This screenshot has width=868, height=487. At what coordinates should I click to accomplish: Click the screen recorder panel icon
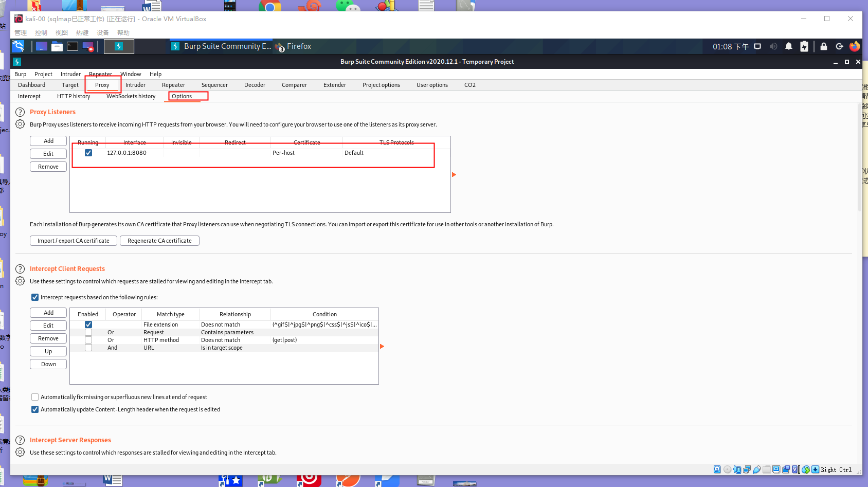(x=88, y=46)
